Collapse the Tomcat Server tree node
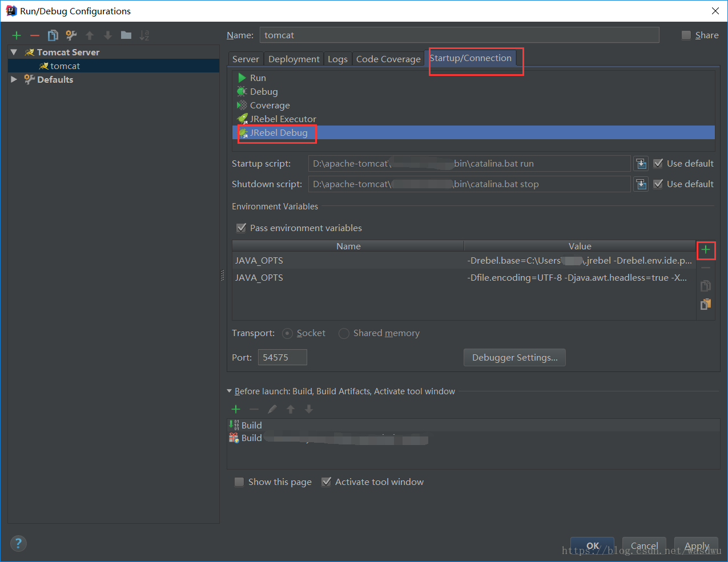The image size is (728, 562). click(14, 52)
